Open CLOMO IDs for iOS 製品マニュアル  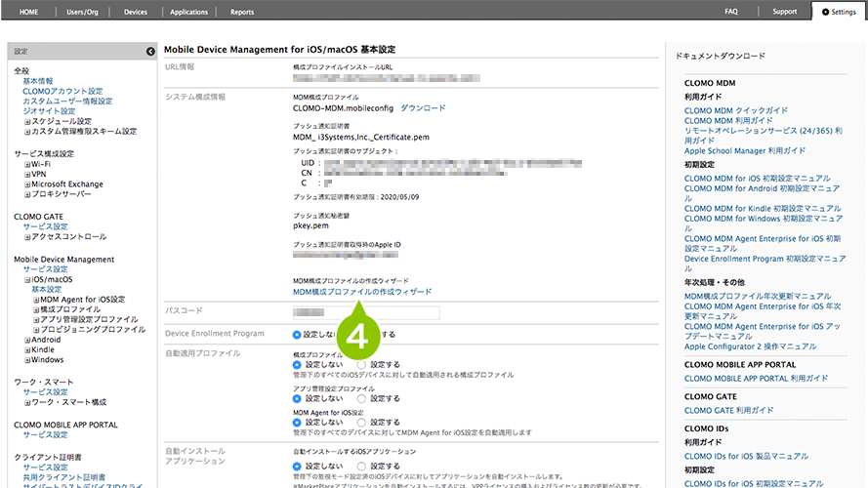point(746,457)
